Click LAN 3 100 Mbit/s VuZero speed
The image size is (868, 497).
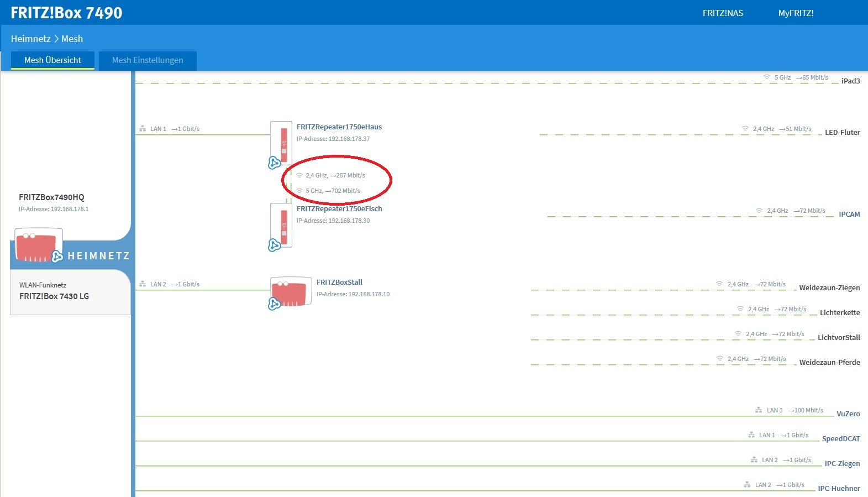(795, 410)
